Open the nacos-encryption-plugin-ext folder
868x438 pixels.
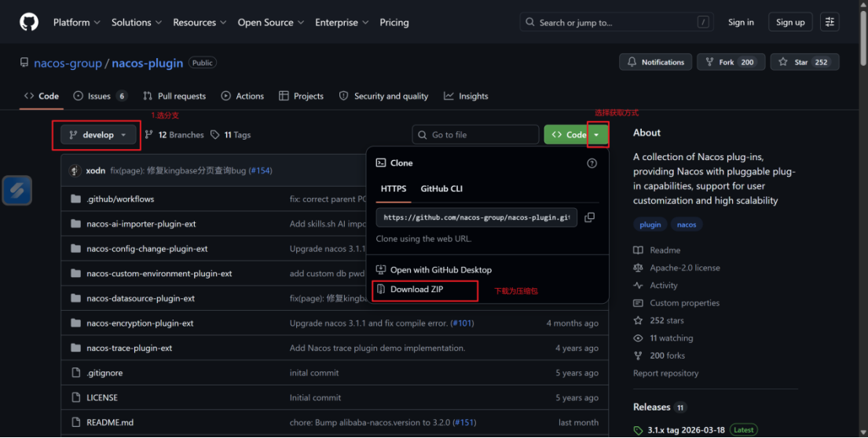tap(140, 323)
